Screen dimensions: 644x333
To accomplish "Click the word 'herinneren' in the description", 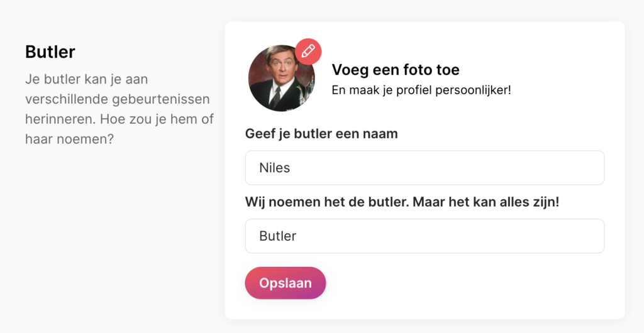I will [60, 119].
